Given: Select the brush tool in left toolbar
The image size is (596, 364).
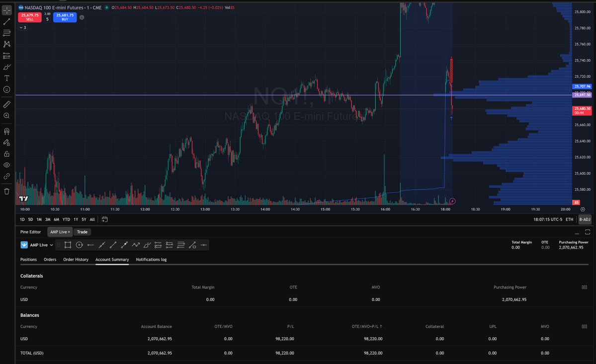Looking at the screenshot, I should click(x=7, y=67).
